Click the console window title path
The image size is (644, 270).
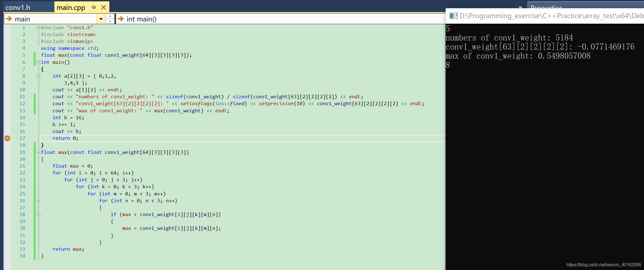click(x=552, y=16)
